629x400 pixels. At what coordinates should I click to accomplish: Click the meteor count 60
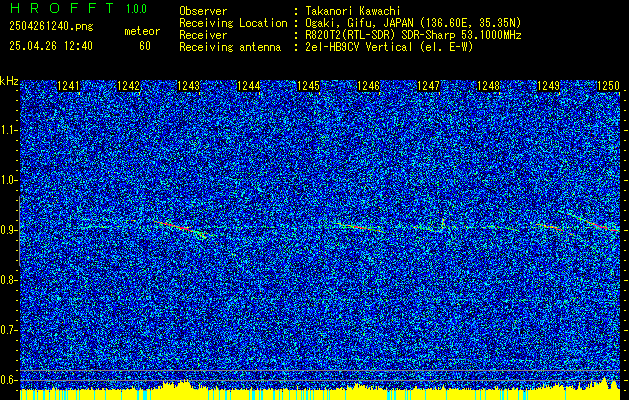point(145,46)
